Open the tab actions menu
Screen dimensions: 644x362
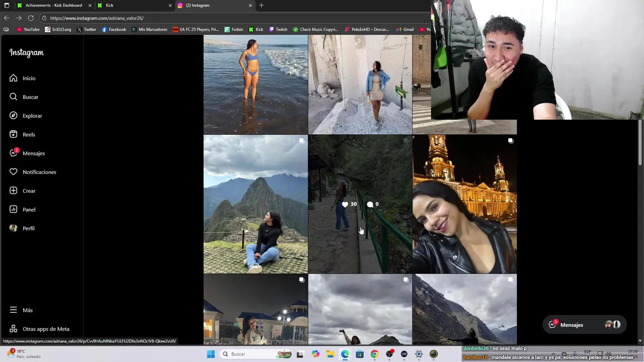[x=7, y=6]
